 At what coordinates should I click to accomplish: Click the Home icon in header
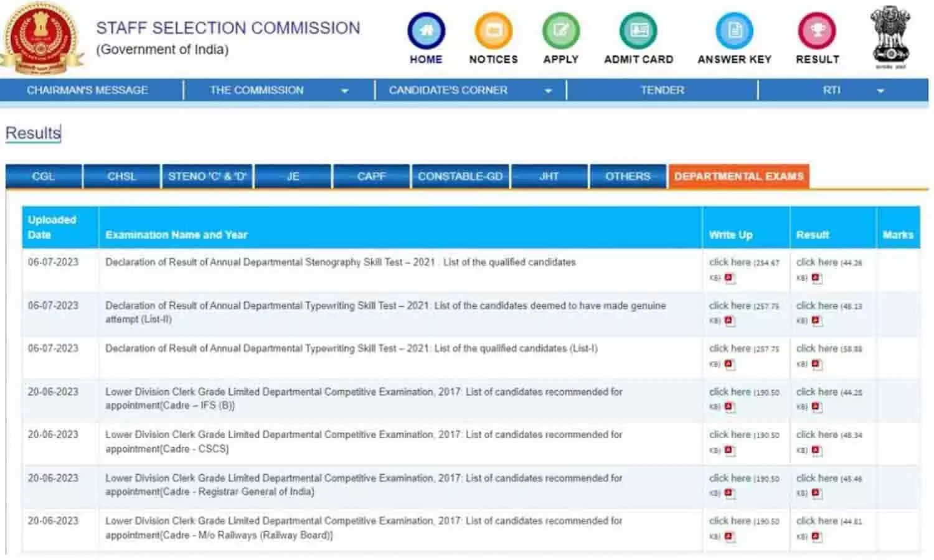[426, 31]
